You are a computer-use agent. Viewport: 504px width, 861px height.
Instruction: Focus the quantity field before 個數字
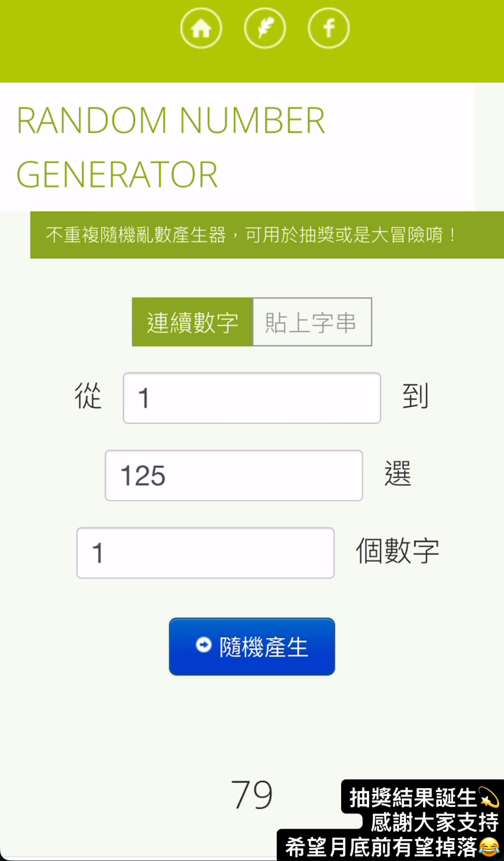[205, 553]
